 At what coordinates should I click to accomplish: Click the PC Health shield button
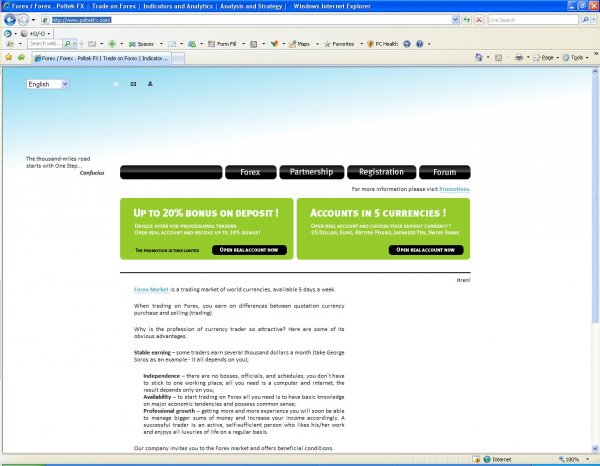[x=383, y=44]
